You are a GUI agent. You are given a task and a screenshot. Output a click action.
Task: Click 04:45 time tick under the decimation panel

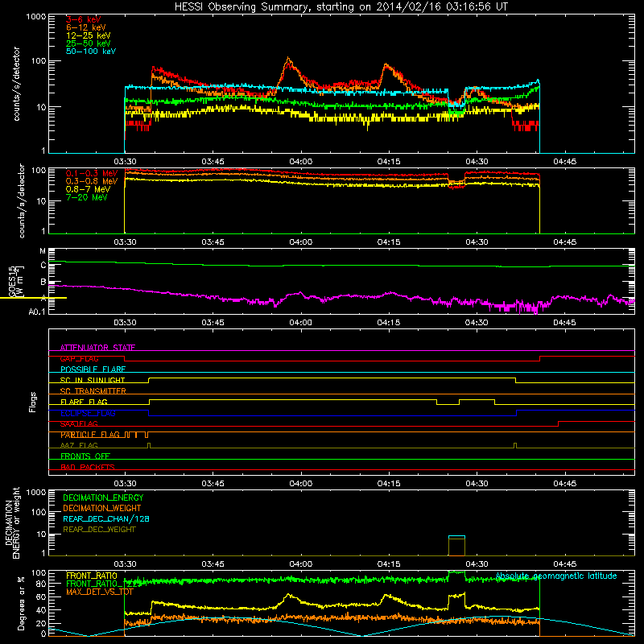565,564
